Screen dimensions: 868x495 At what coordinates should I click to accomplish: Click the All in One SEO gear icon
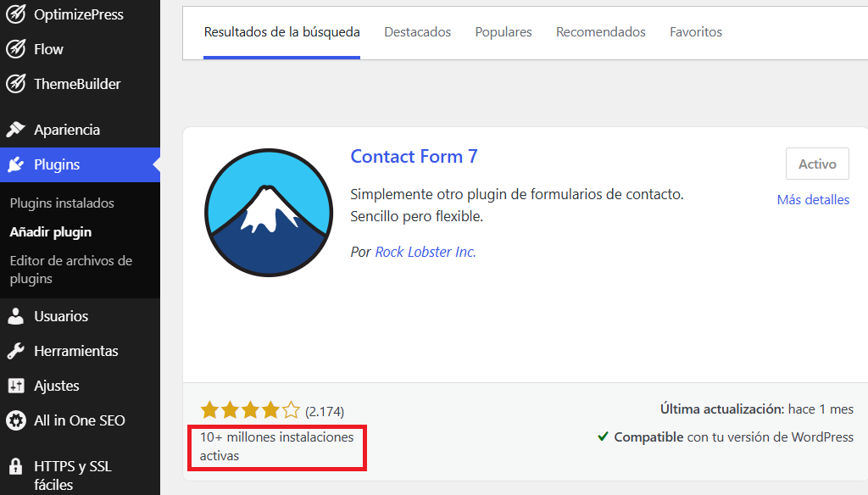pos(16,420)
